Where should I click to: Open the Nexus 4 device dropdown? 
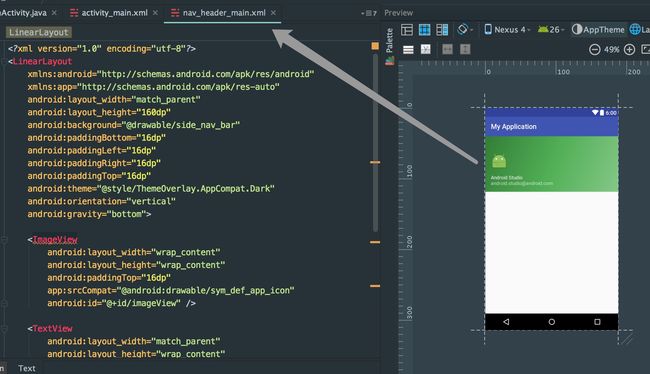point(507,30)
